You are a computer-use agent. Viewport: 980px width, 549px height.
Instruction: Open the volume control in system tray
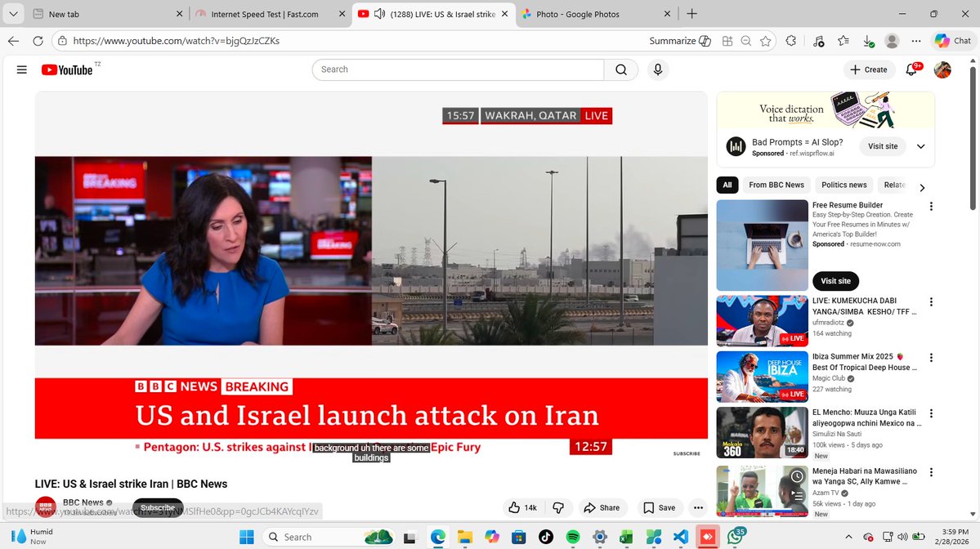pyautogui.click(x=902, y=537)
